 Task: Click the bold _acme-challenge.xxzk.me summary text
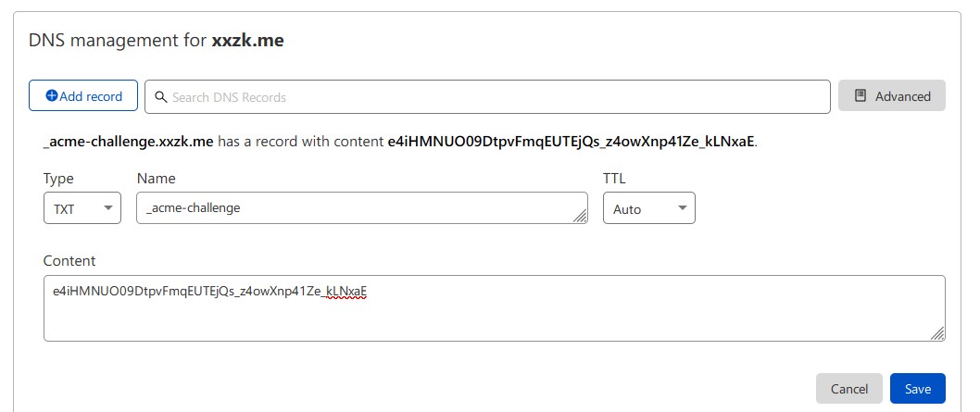[128, 142]
